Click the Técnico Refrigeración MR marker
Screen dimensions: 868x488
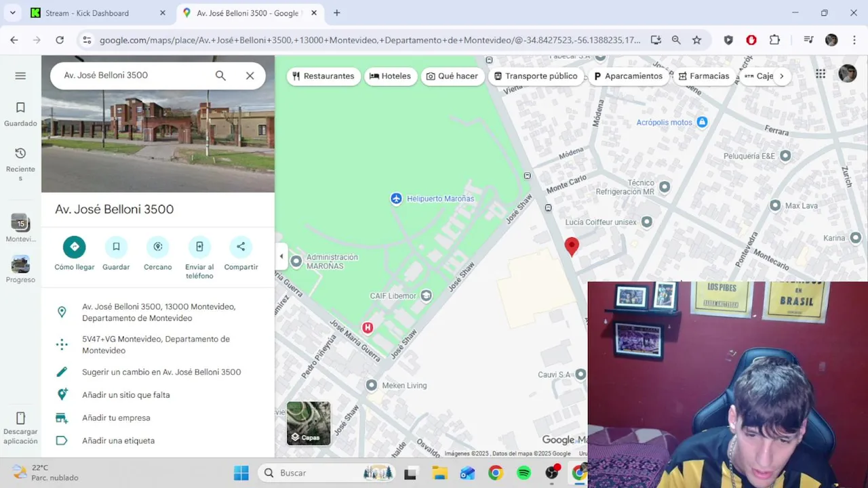point(665,186)
